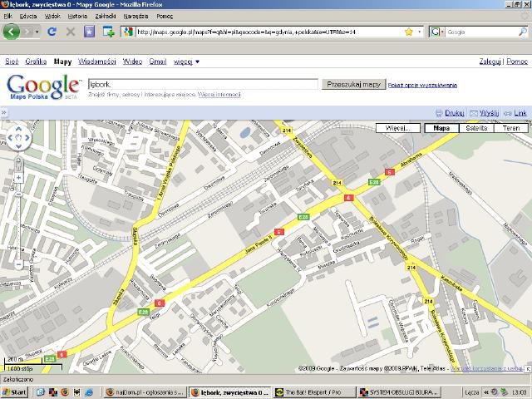The width and height of the screenshot is (532, 399).
Task: Click the Drukuj print link
Action: click(x=455, y=113)
